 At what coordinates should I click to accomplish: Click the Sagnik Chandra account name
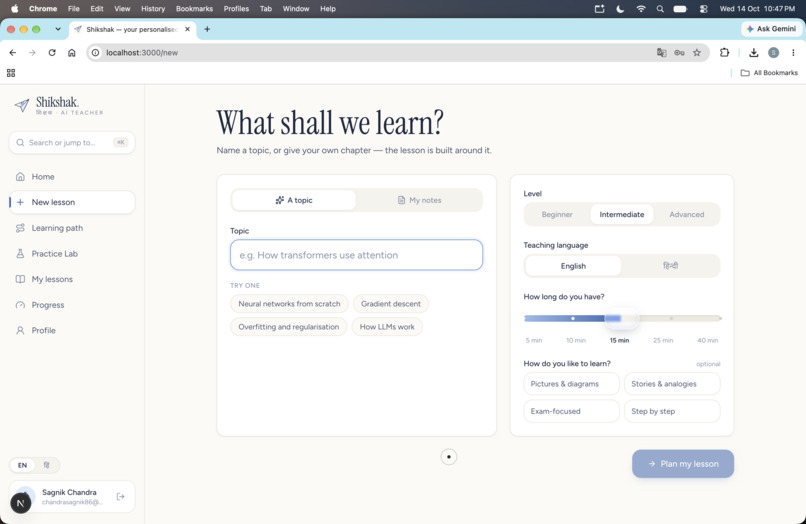(x=69, y=492)
